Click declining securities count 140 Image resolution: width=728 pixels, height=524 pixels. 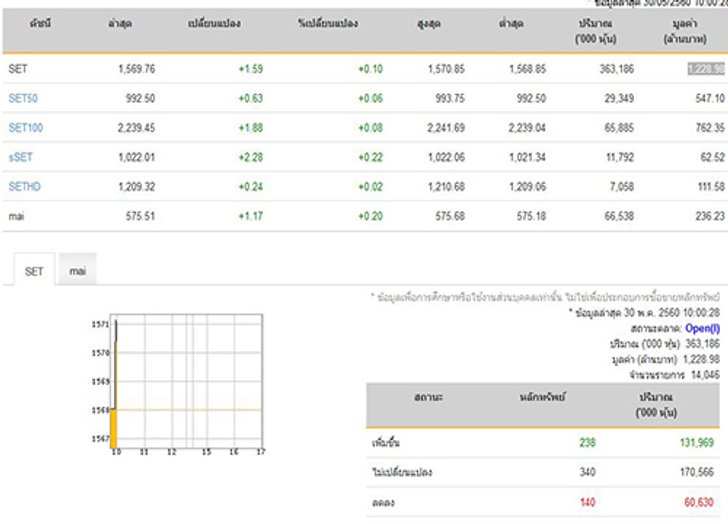click(587, 502)
